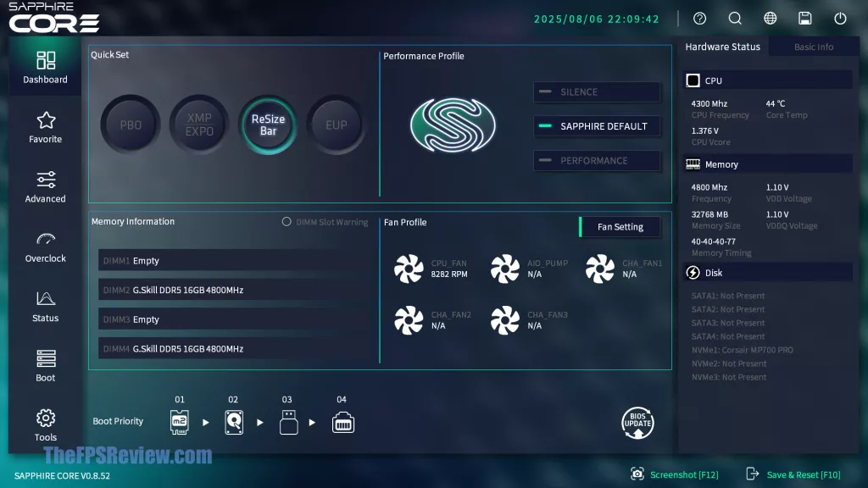
Task: Click SAPPHIRE CORE V0.8.52 version text
Action: pyautogui.click(x=62, y=475)
